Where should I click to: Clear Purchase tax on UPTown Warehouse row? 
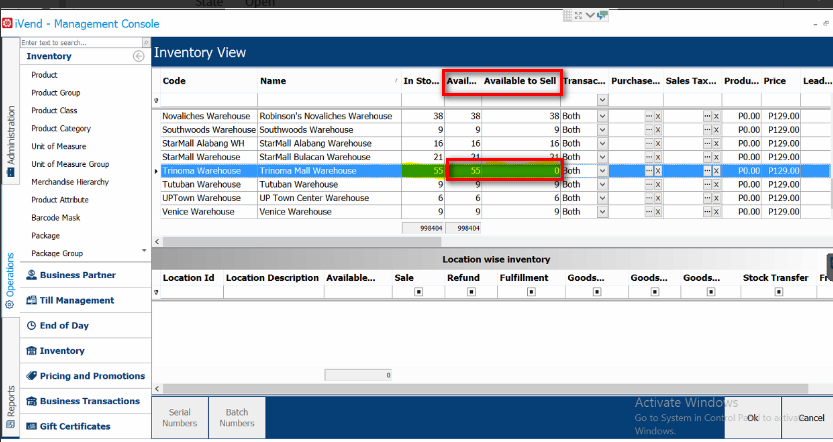(658, 198)
